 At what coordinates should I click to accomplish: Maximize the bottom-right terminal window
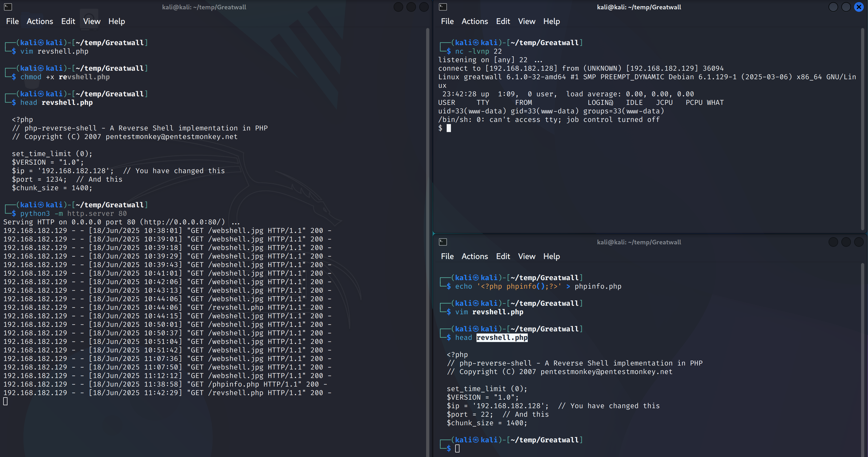(x=846, y=242)
